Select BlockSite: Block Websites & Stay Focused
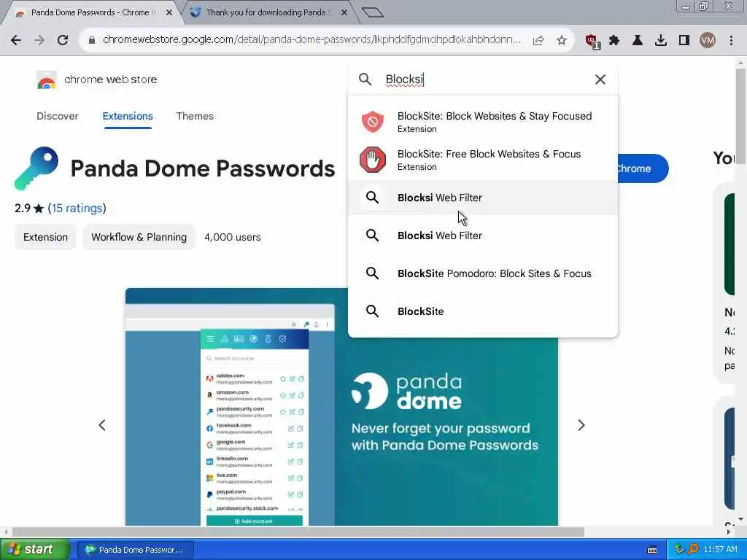Viewport: 747px width, 560px height. [x=483, y=122]
